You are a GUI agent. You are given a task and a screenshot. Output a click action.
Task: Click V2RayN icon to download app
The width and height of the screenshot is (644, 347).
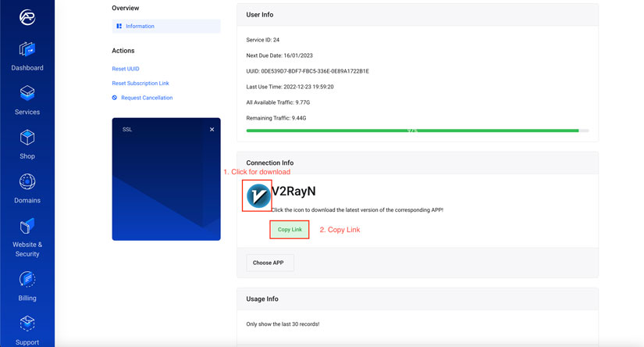tap(258, 195)
